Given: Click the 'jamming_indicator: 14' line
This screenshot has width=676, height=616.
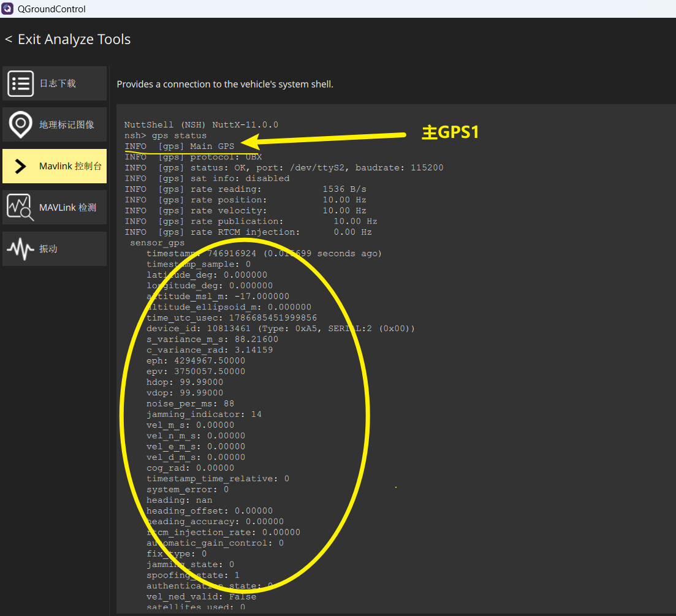Looking at the screenshot, I should click(204, 414).
